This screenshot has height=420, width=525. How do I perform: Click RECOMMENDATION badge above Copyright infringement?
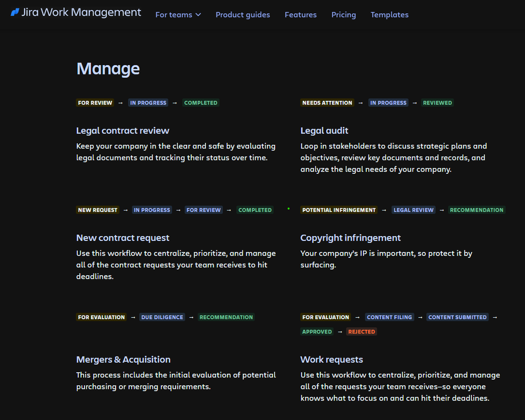tap(477, 210)
